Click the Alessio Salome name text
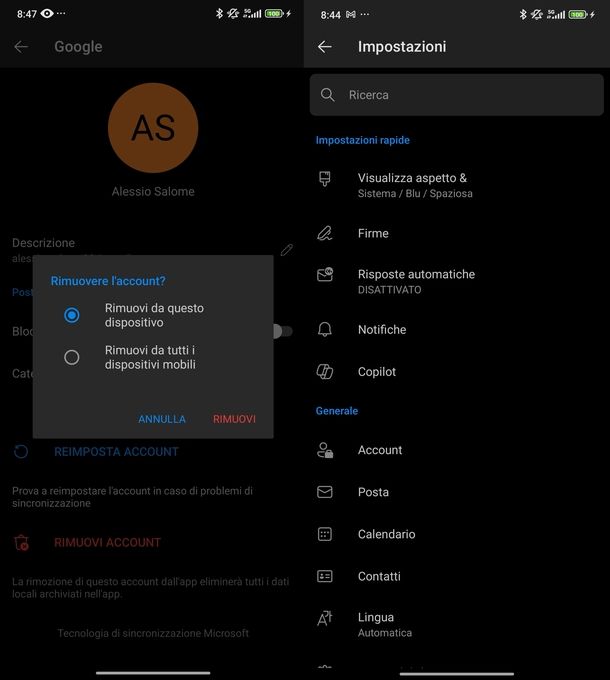 click(153, 191)
